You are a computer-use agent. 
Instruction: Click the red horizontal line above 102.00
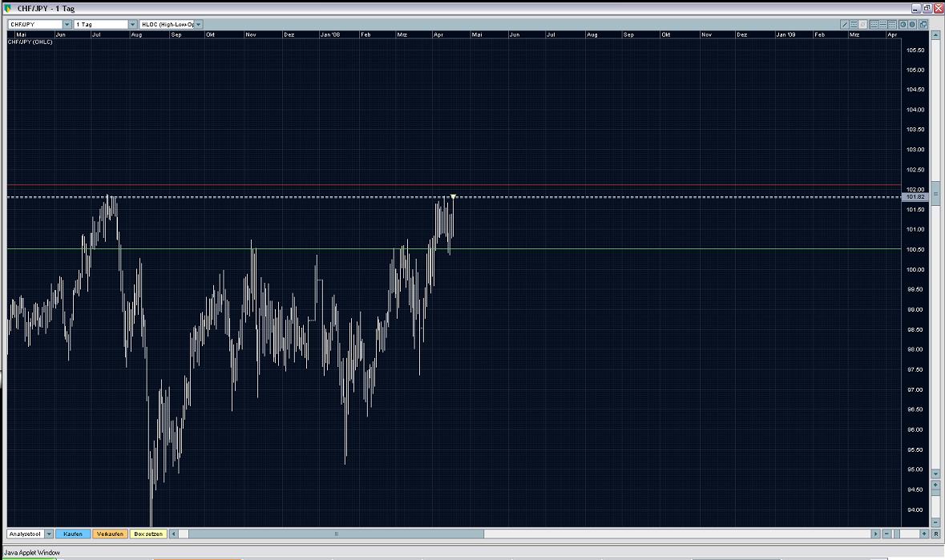point(454,185)
